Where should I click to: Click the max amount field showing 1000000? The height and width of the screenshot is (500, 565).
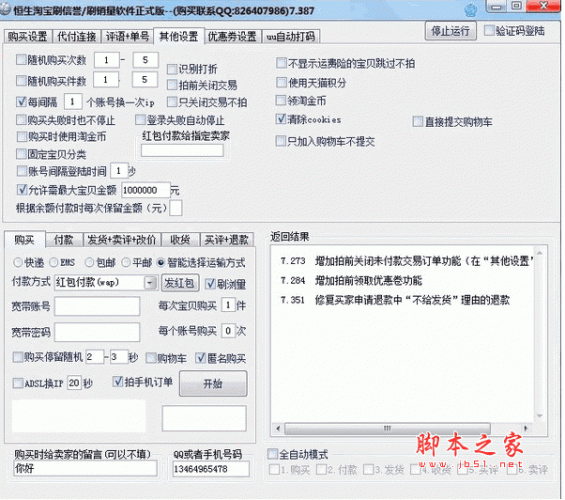146,190
